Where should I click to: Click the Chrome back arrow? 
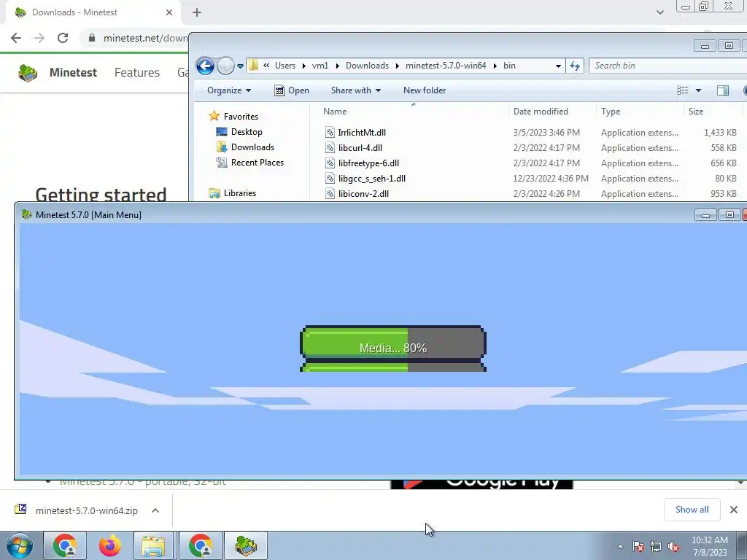16,38
